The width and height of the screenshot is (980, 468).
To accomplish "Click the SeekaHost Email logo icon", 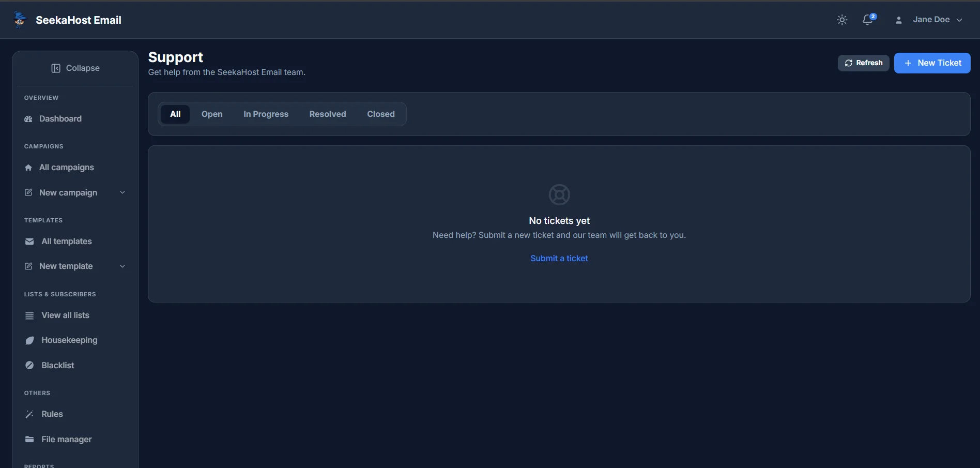I will point(20,20).
